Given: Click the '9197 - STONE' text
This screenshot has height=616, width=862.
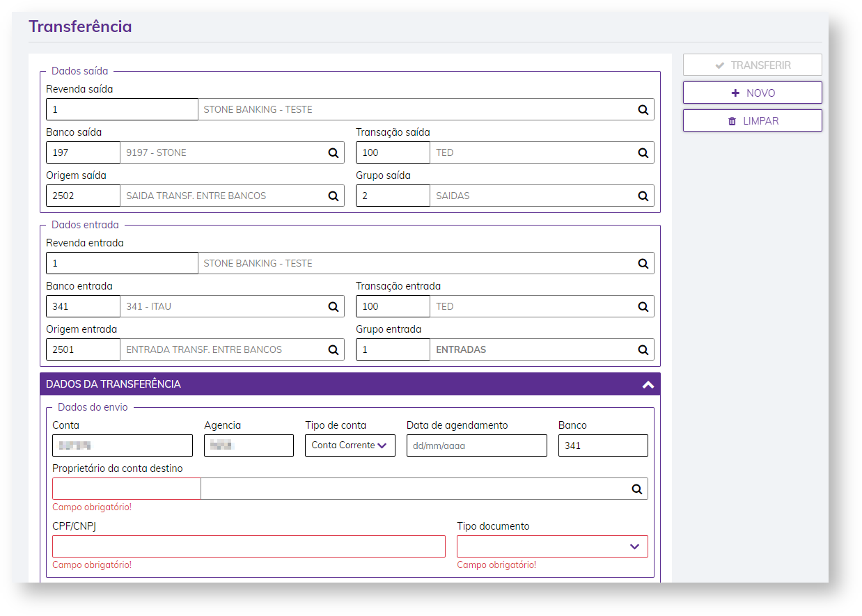Looking at the screenshot, I should 156,153.
